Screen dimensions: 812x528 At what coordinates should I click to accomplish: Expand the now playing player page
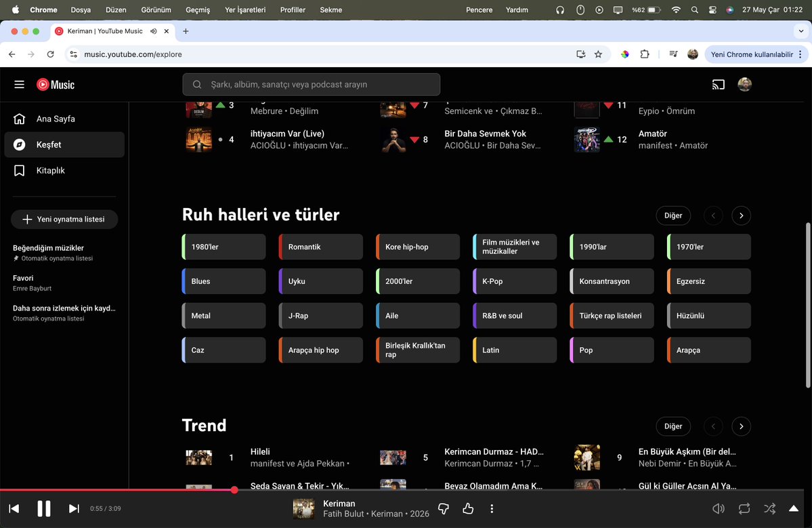tap(793, 508)
